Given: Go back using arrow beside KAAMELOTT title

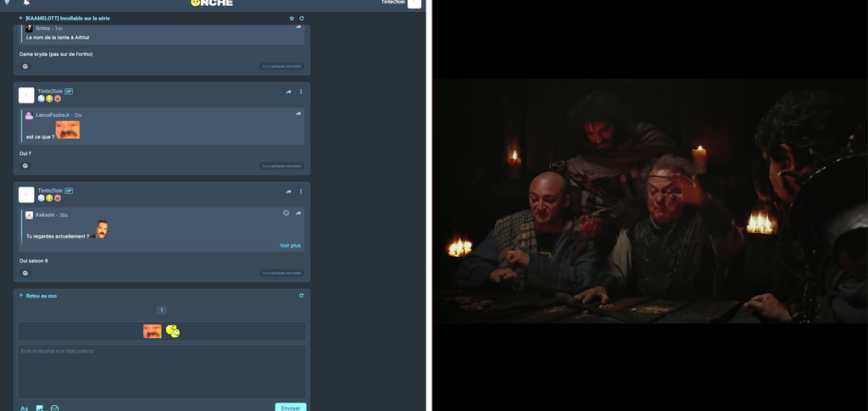Looking at the screenshot, I should click(x=21, y=19).
